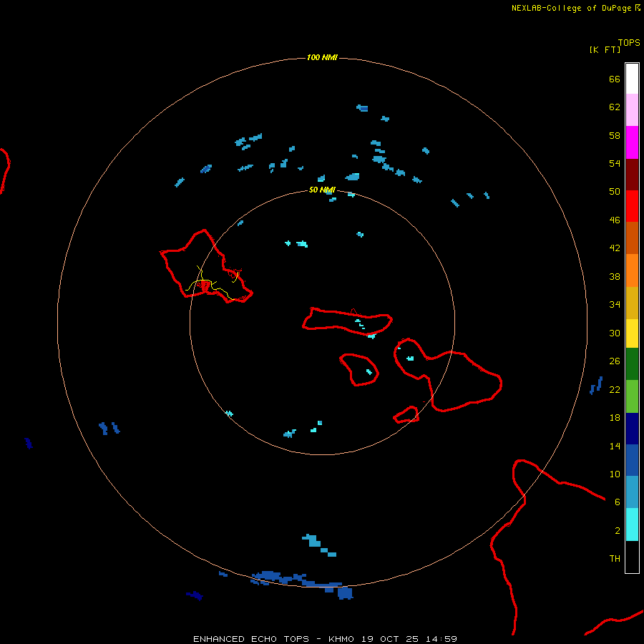Click the 62 legend value

click(x=615, y=107)
